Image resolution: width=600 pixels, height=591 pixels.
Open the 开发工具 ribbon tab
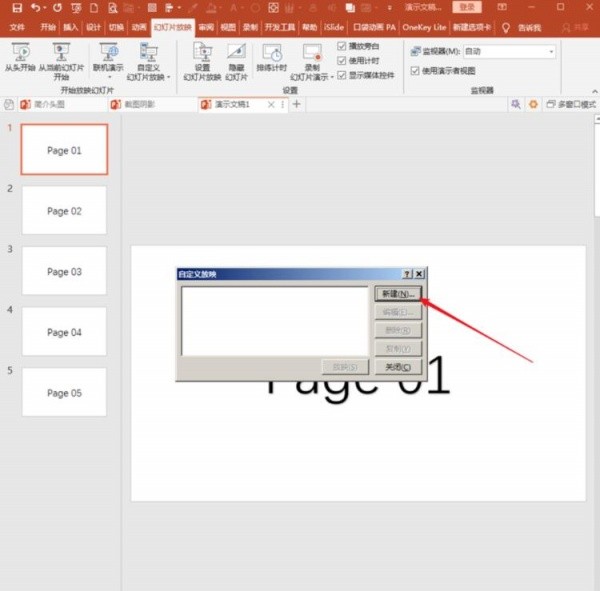[280, 27]
